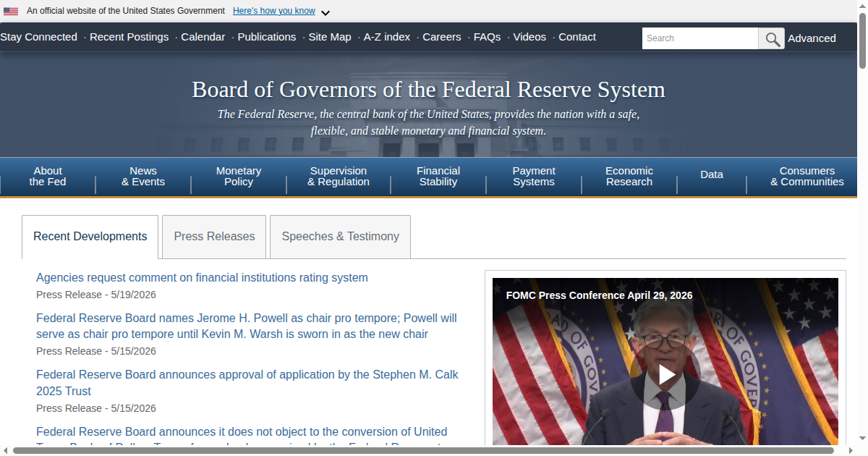Viewport: 868px width, 456px height.
Task: Open the Calendar link
Action: 203,37
